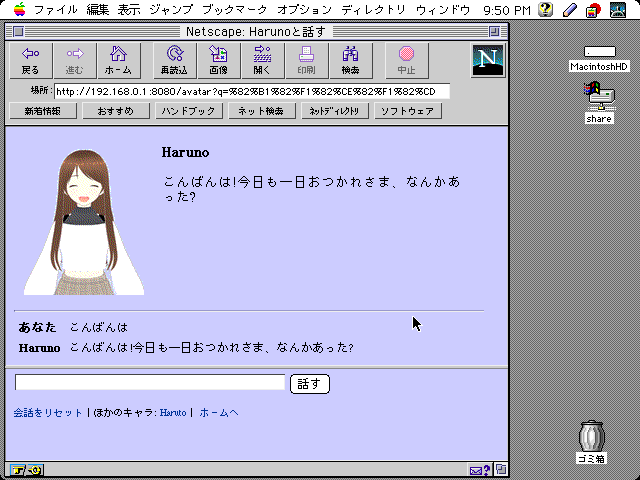Click the Haruno heading text
The height and width of the screenshot is (480, 640).
point(185,153)
